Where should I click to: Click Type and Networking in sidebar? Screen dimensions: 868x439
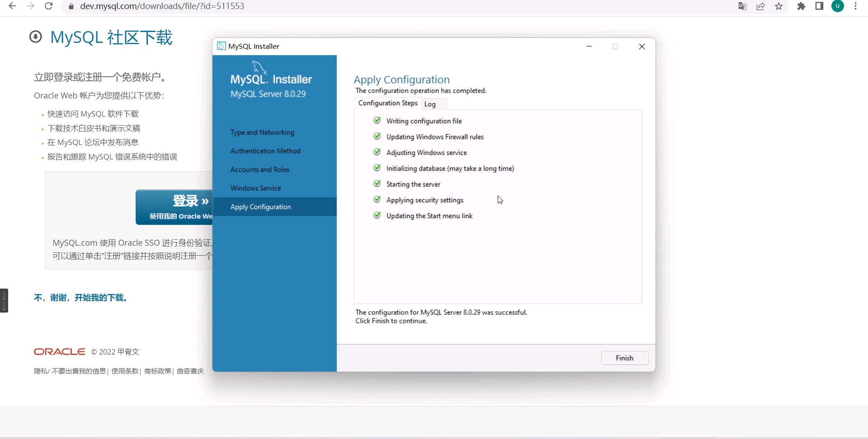tap(262, 132)
